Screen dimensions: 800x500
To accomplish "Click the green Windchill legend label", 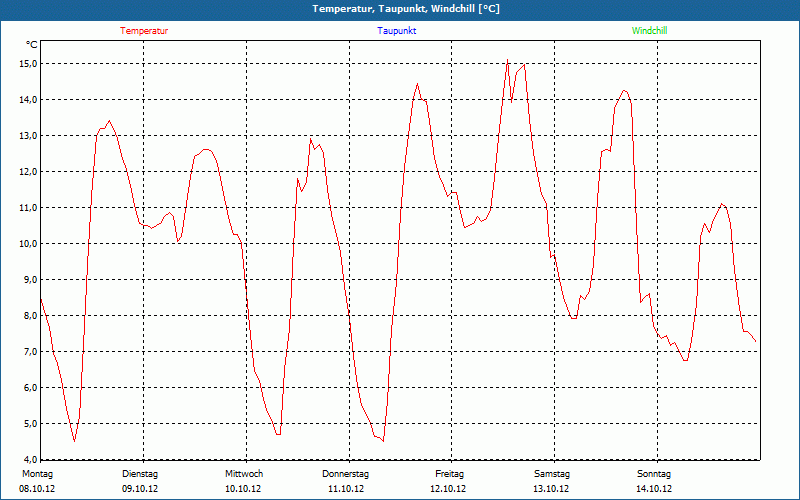I will [x=649, y=31].
